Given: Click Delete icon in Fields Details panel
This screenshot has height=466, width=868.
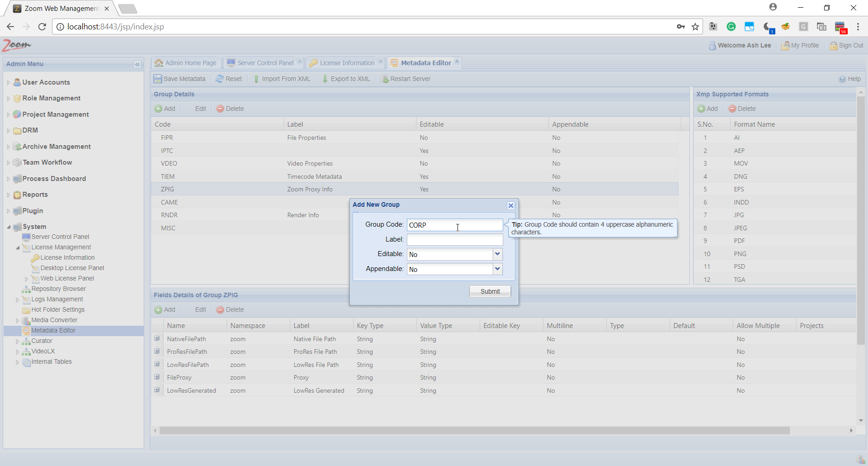Looking at the screenshot, I should tap(220, 310).
